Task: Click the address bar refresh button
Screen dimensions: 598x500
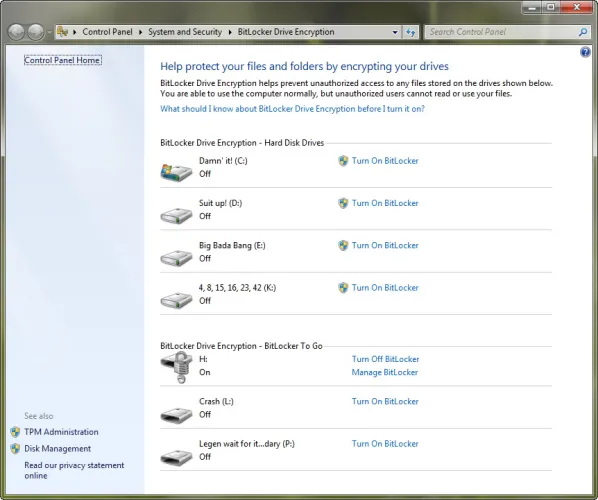Action: tap(411, 32)
